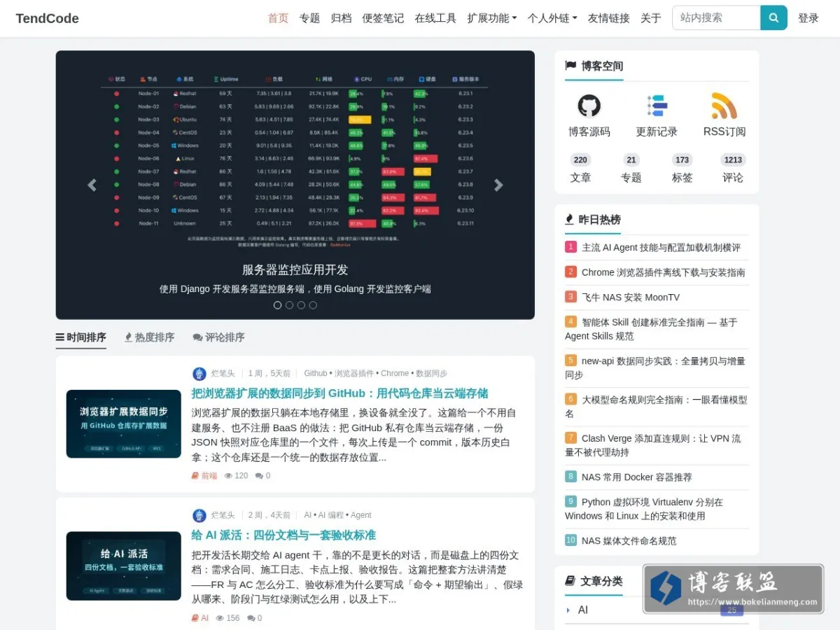Open the GitHub 博客源码 icon

point(589,106)
